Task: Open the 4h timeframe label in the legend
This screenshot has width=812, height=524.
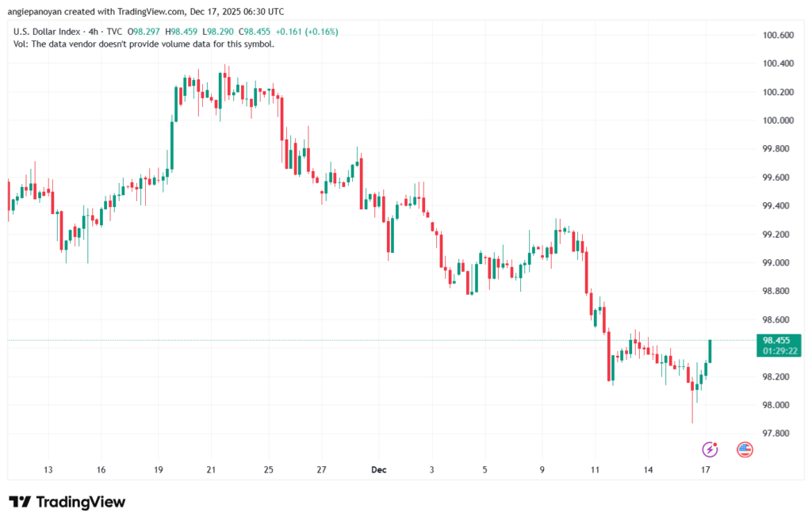Action: (93, 31)
